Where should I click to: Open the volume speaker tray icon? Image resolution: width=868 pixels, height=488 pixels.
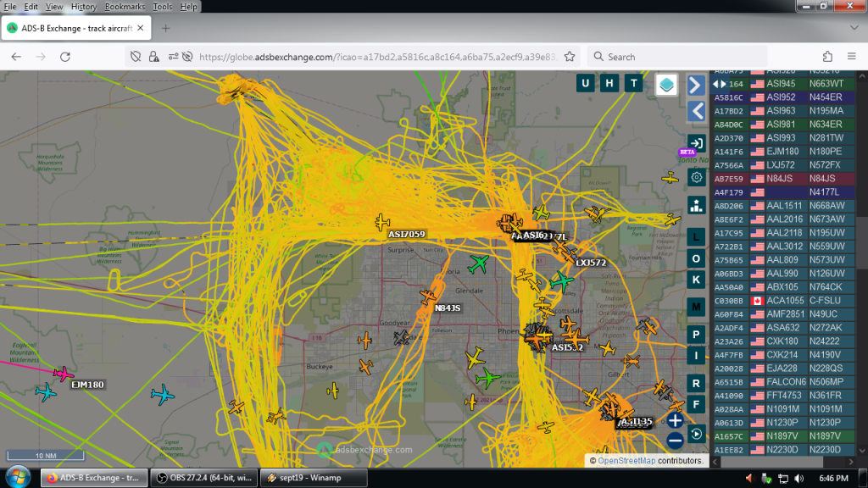click(798, 478)
